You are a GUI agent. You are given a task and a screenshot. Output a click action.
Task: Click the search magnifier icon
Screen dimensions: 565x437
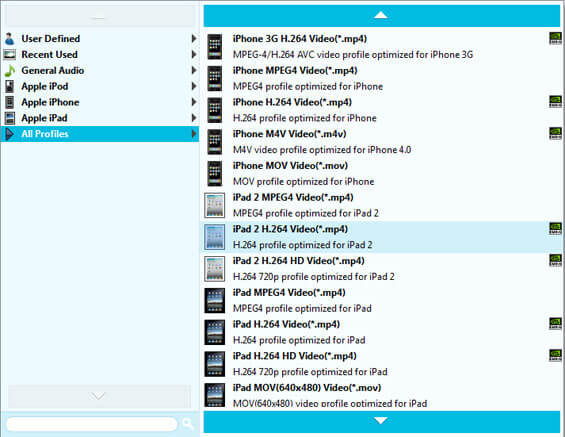(188, 424)
